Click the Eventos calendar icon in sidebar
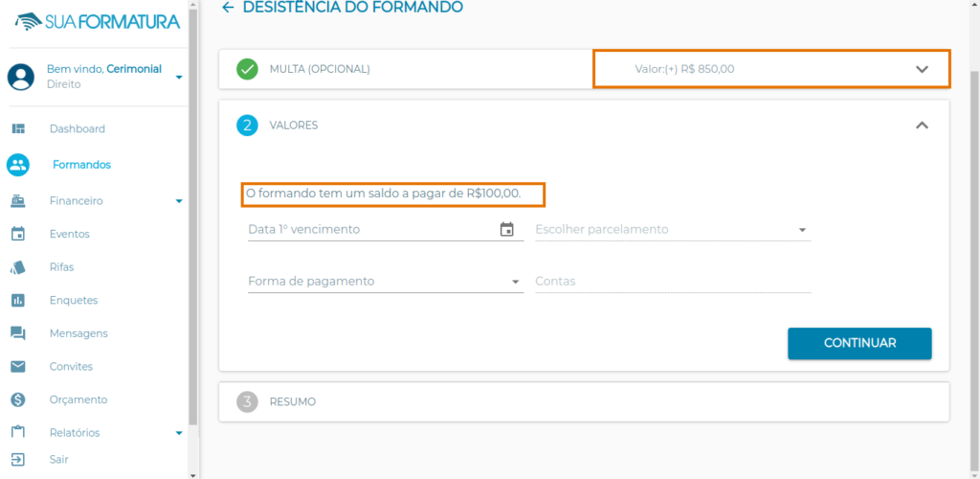Image resolution: width=980 pixels, height=479 pixels. (18, 234)
